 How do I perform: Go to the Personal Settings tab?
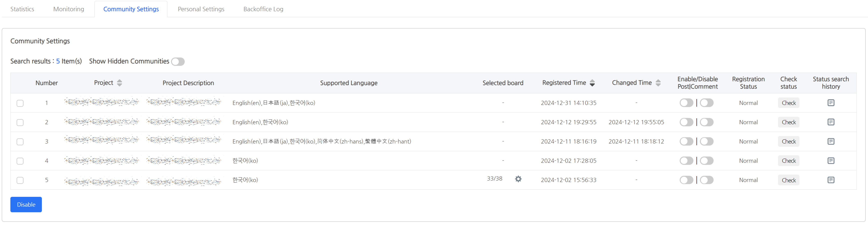tap(201, 9)
